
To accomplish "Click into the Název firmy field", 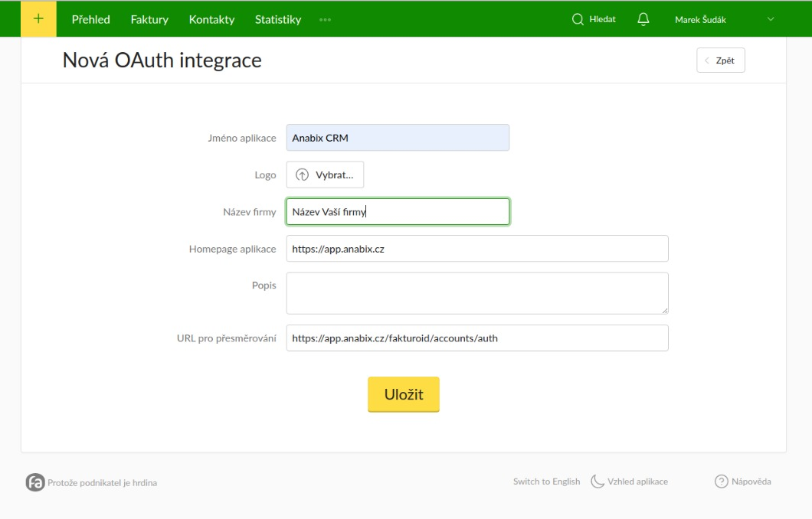I will 398,211.
